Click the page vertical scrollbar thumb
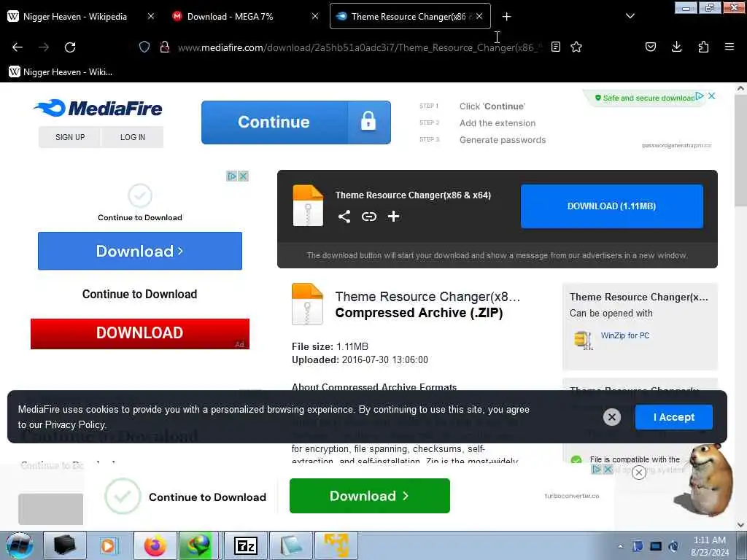This screenshot has height=560, width=747. point(740,150)
